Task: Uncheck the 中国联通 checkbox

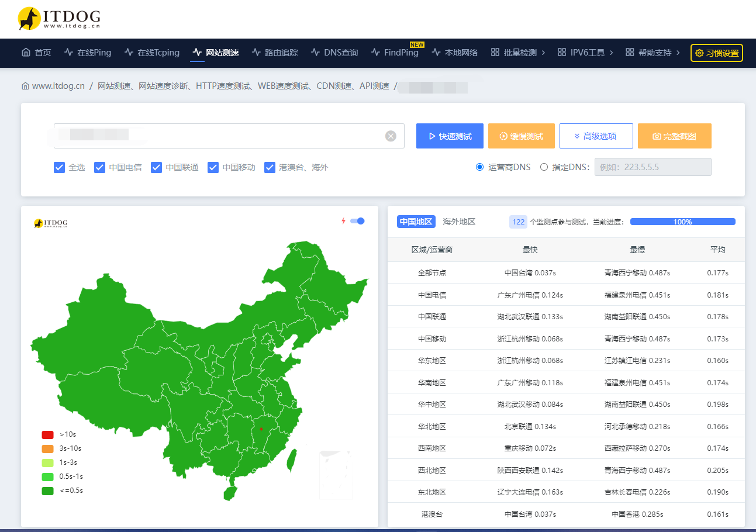Action: tap(156, 167)
